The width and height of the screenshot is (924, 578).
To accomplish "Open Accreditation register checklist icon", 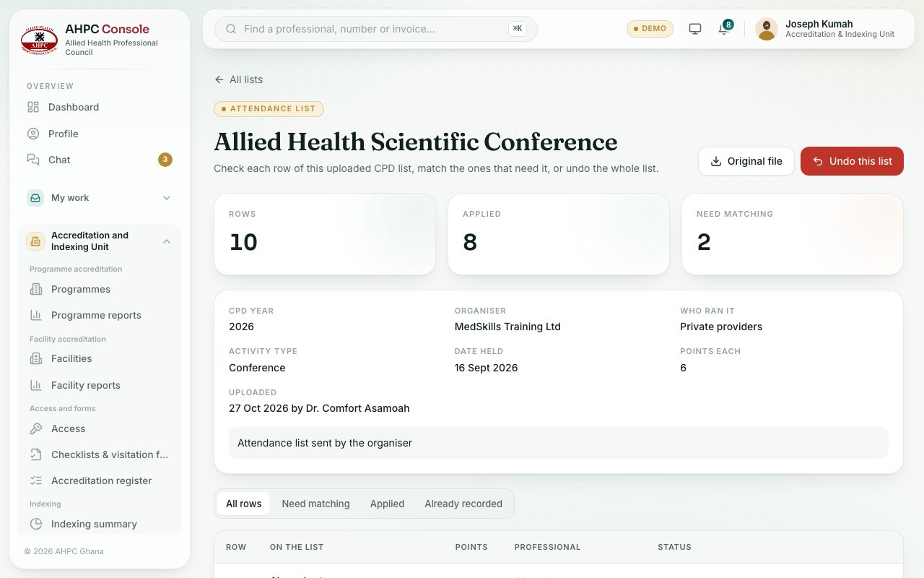I will coord(36,480).
